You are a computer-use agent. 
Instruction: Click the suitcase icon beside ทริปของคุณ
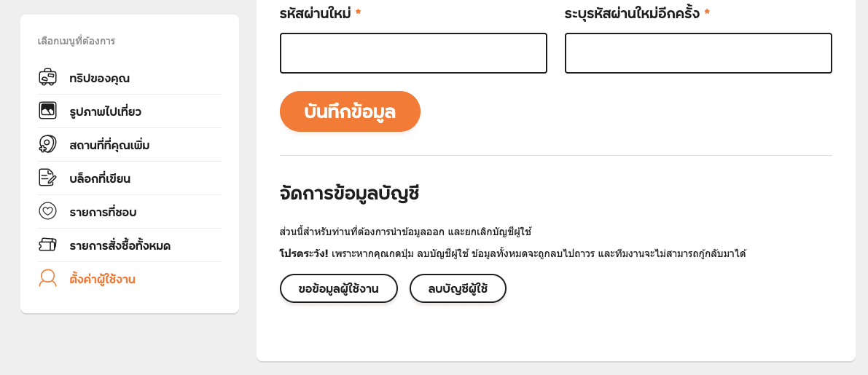point(47,77)
